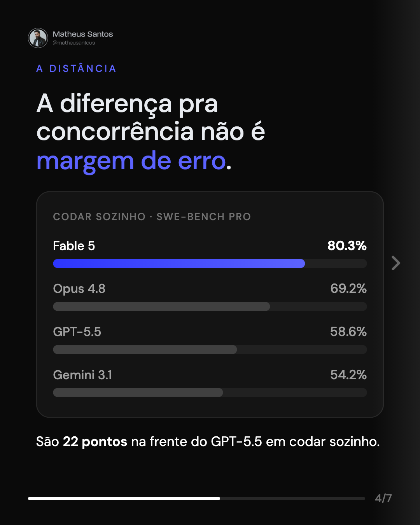Click the 4/7 slide counter
420x525 pixels.
point(383,498)
